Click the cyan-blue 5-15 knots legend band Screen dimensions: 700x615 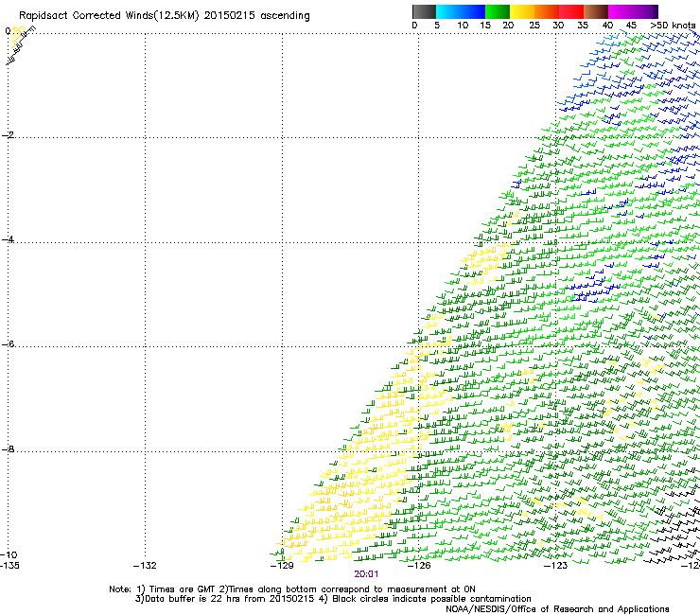click(x=461, y=11)
